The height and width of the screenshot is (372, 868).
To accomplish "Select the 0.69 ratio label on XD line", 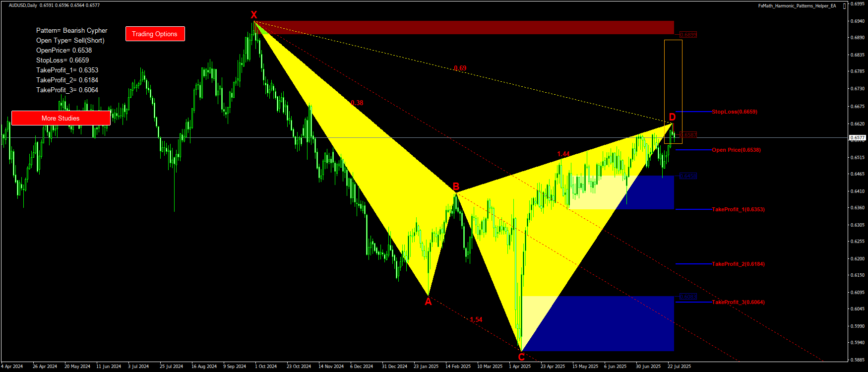I will pos(460,68).
